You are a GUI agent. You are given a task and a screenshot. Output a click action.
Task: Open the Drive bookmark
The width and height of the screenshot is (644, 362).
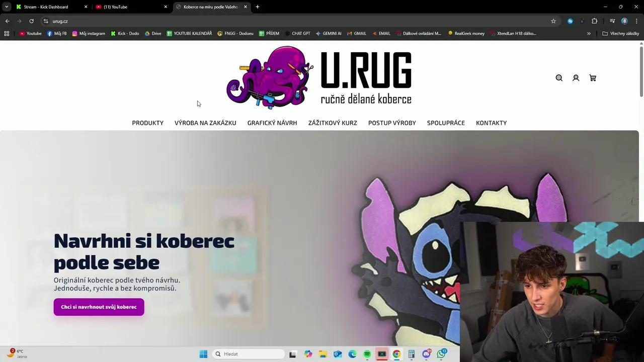(153, 34)
